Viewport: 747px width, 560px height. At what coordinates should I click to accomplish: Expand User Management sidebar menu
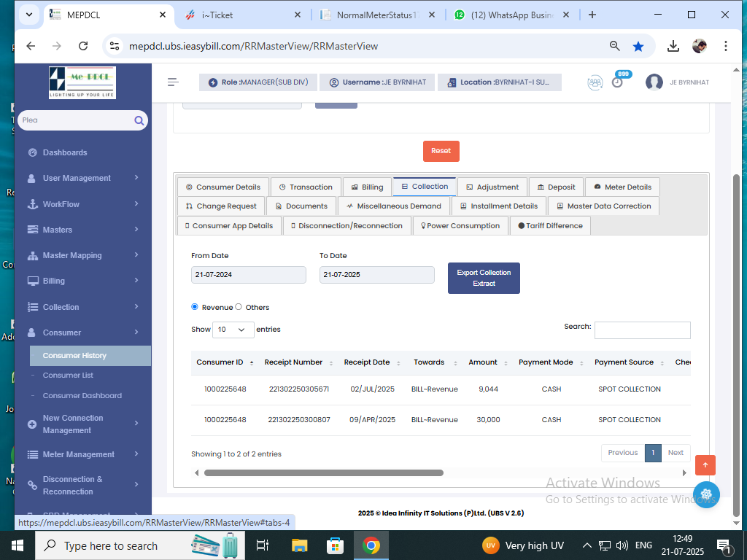click(x=83, y=178)
